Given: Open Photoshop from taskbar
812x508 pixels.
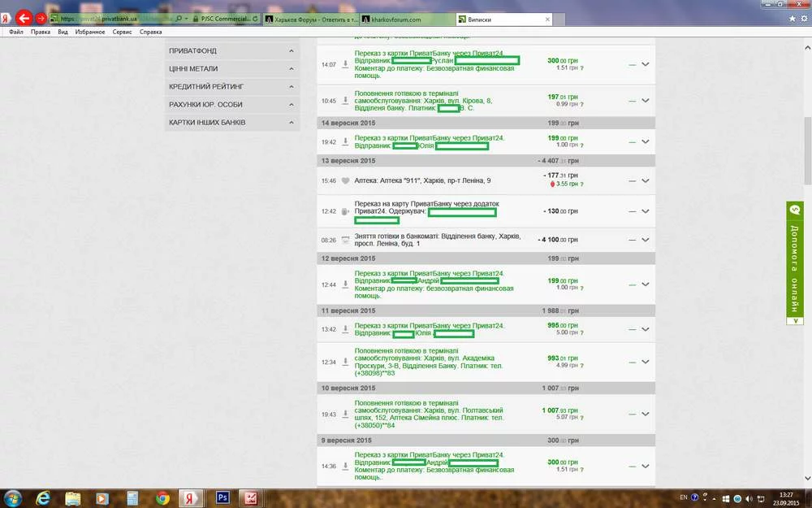Looking at the screenshot, I should [x=222, y=497].
